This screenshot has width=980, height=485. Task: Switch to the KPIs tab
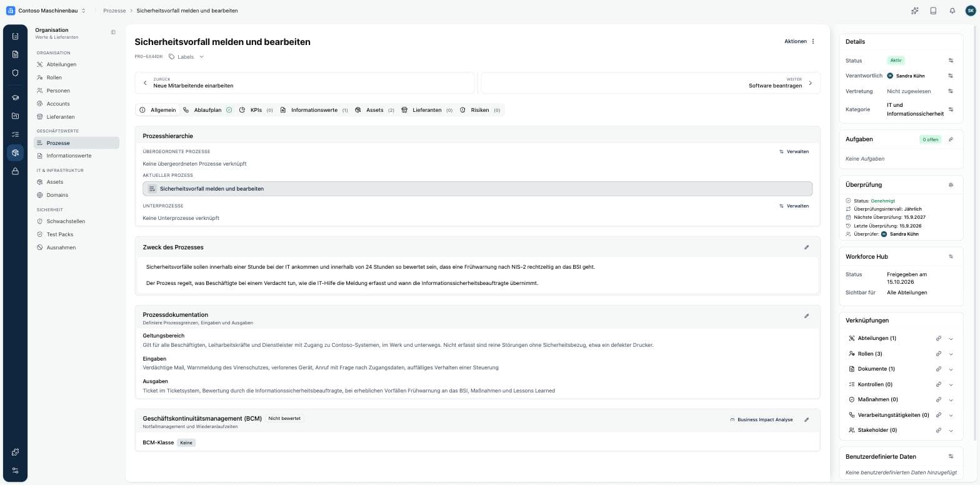click(x=256, y=110)
